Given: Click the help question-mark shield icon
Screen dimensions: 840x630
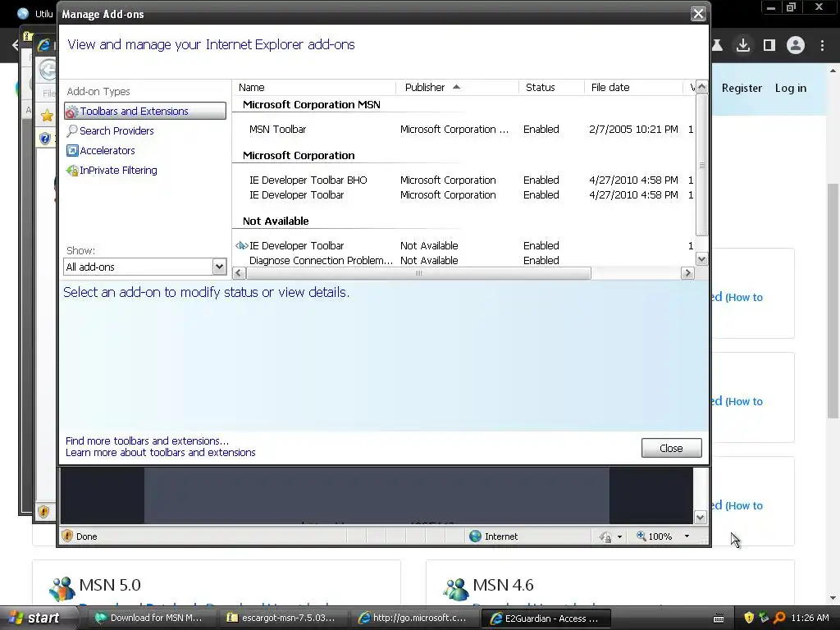Looking at the screenshot, I should click(x=45, y=139).
